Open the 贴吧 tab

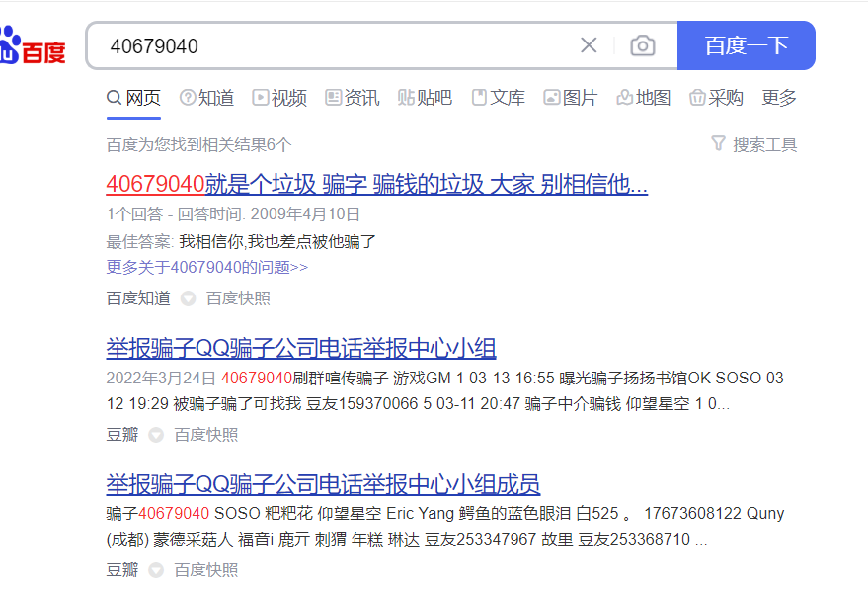[x=425, y=98]
